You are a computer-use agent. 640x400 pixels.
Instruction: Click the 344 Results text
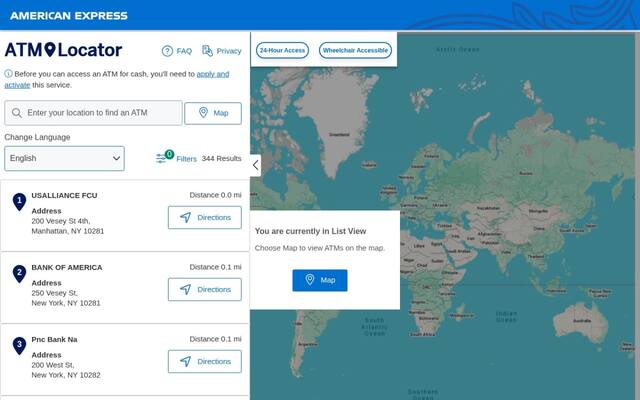tap(221, 158)
